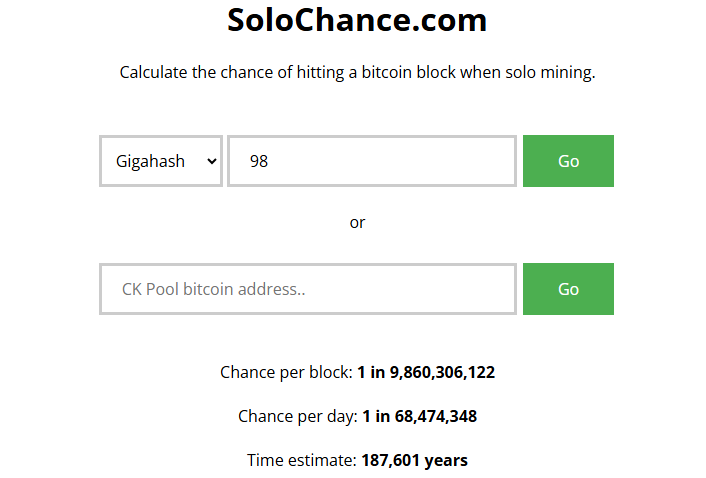Screen dimensions: 706x478
Task: Click the 'Chance per block:' label
Action: 286,372
